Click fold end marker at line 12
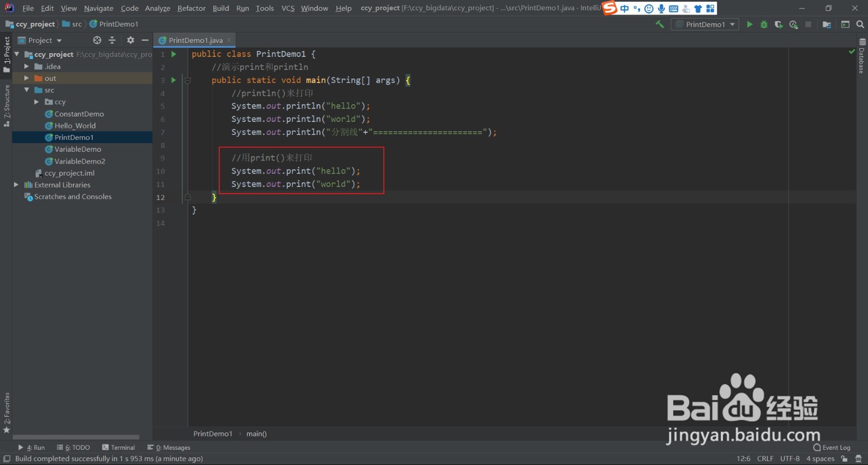 188,197
